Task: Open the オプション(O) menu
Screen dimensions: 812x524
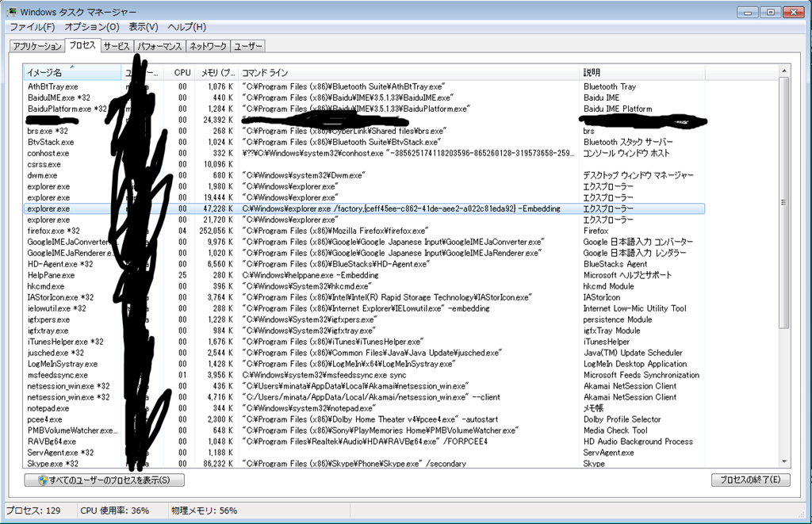Action: tap(92, 27)
